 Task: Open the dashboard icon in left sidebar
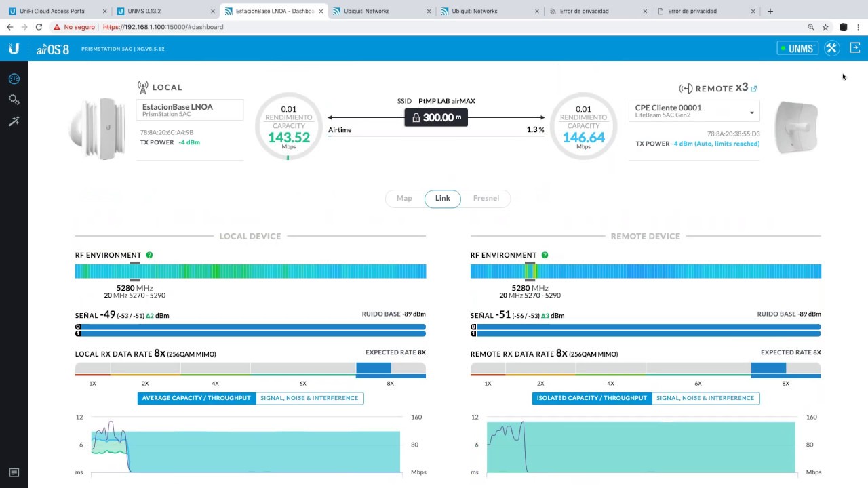click(14, 79)
